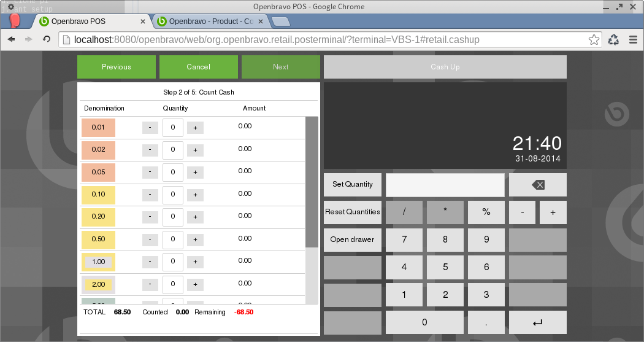
Task: Click the red Remaining amount -68.50
Action: 244,313
